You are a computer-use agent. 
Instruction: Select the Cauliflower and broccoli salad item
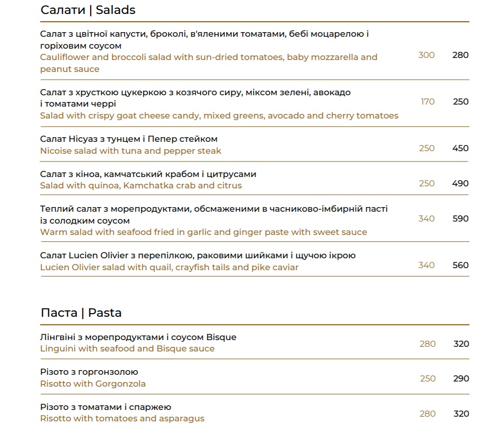point(255,51)
